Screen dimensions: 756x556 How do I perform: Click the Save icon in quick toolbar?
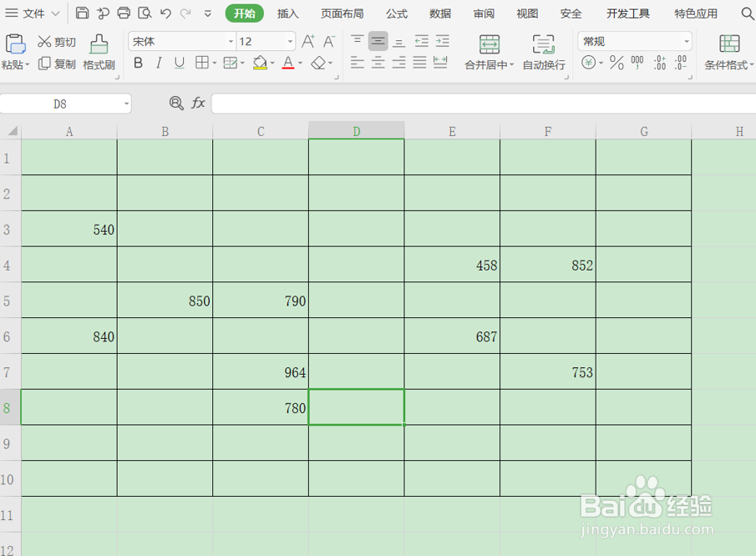coord(82,13)
